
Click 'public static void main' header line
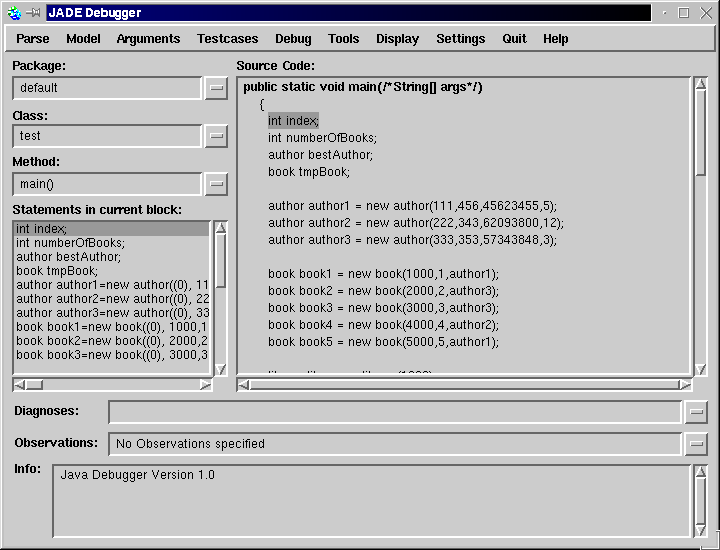coord(363,87)
